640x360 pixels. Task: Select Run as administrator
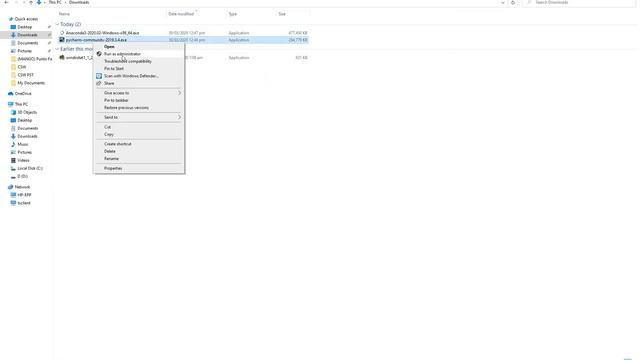(x=122, y=54)
